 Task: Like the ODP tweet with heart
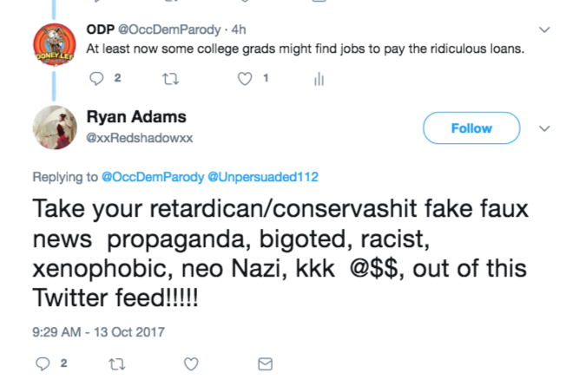pos(246,79)
